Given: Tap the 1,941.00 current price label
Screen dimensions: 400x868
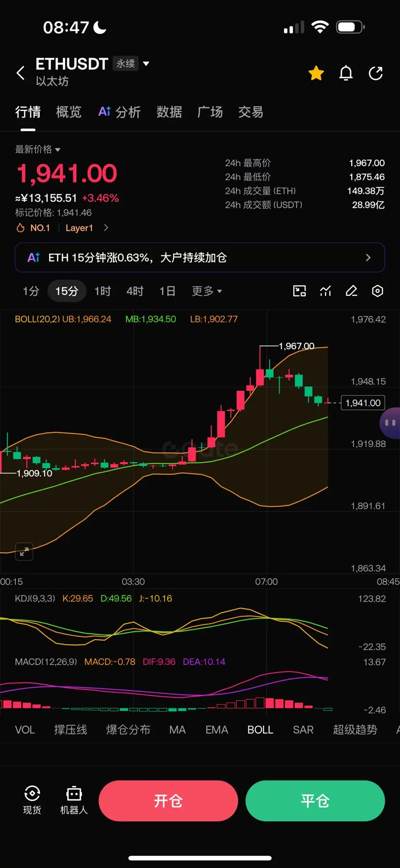Looking at the screenshot, I should (x=363, y=403).
